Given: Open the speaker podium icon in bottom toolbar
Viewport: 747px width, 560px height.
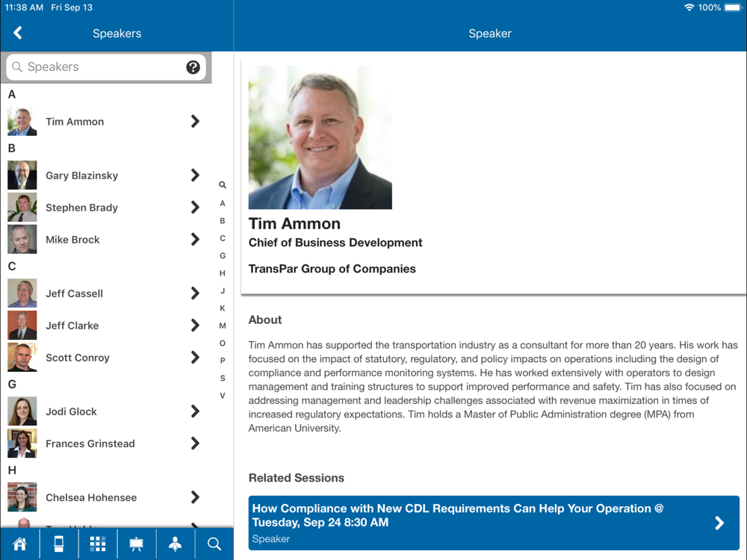Looking at the screenshot, I should tap(175, 544).
